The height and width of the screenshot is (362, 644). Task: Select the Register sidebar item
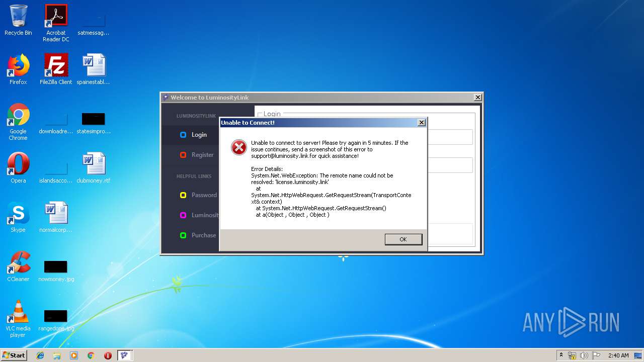click(x=191, y=155)
